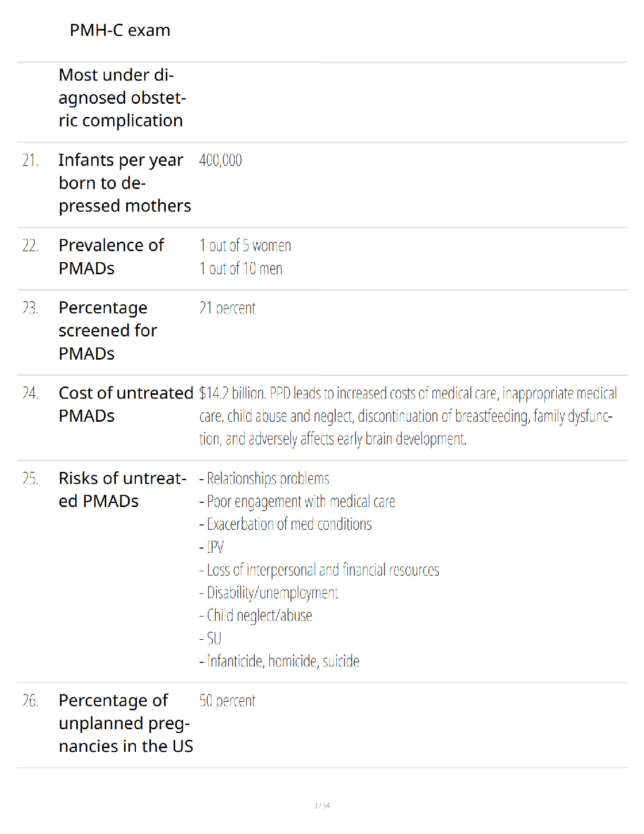Image resolution: width=644 pixels, height=834 pixels.
Task: Click the 1 out of 5 women line
Action: click(x=245, y=245)
